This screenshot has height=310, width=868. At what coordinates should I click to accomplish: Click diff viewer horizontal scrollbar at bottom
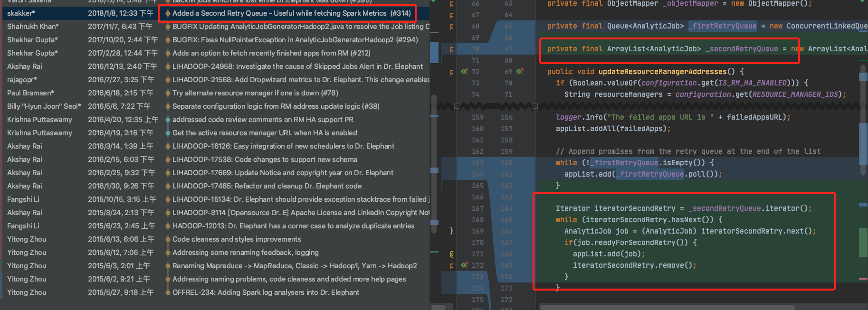[x=667, y=307]
